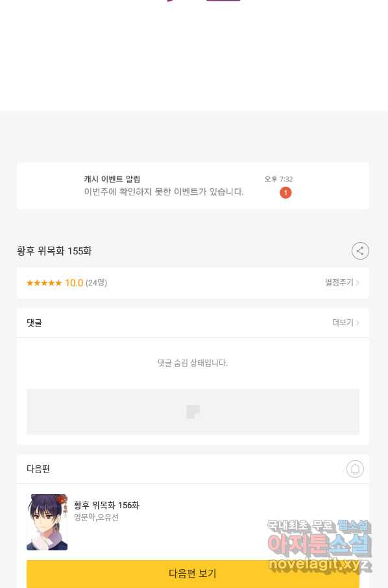Viewport: 388px width, 588px height.
Task: Click the 댓글 숨김 상태입니다 message
Action: click(x=193, y=363)
